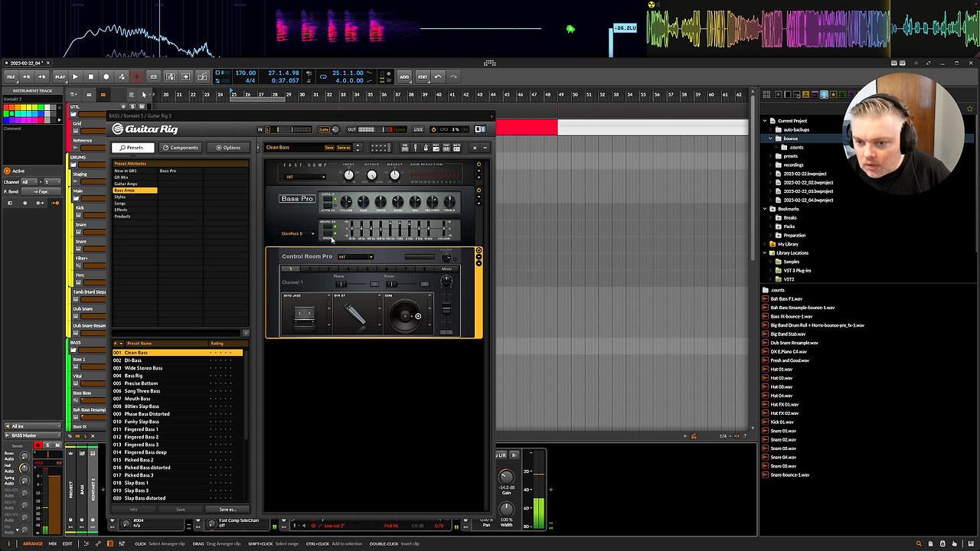Toggle the Bass Pro module power button
980x551 pixels.
[479, 190]
